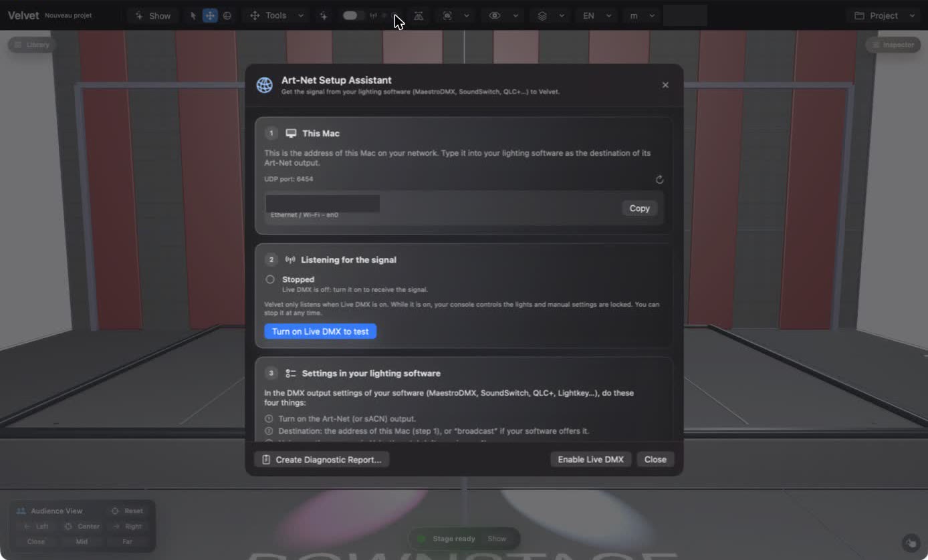Screen dimensions: 928x560
Task: Click the redacted address field in This Mac
Action: 323,204
